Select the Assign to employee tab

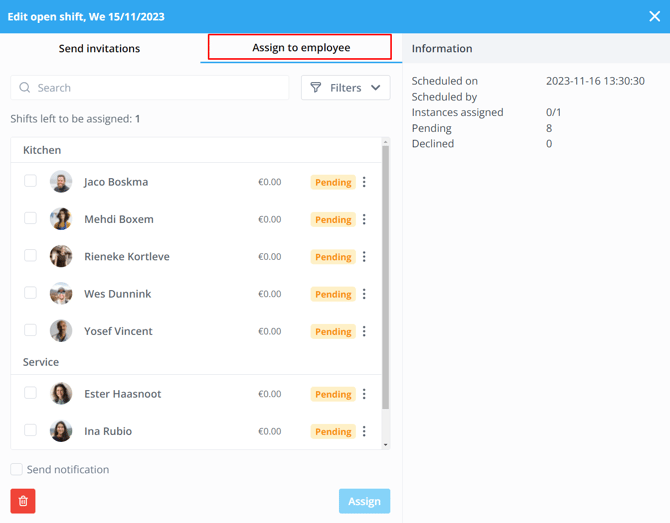pos(300,47)
